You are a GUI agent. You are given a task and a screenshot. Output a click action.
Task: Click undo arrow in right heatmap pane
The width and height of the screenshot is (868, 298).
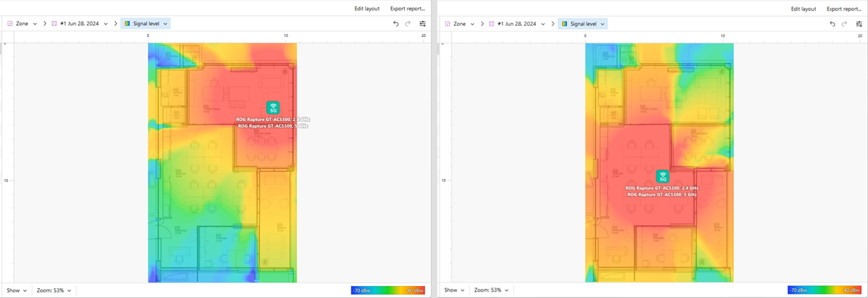pyautogui.click(x=832, y=24)
